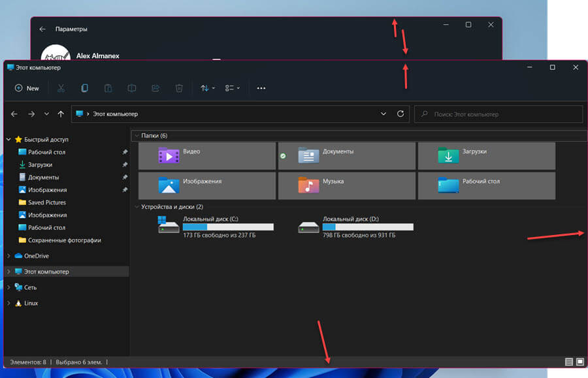Viewport: 588px width, 378px height.
Task: Select the Рабочий стол folder tile
Action: pyautogui.click(x=487, y=185)
